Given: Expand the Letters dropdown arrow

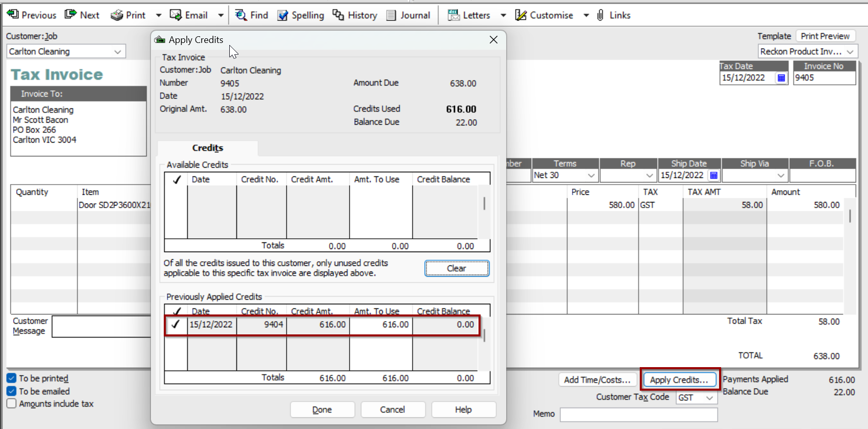Looking at the screenshot, I should (503, 15).
